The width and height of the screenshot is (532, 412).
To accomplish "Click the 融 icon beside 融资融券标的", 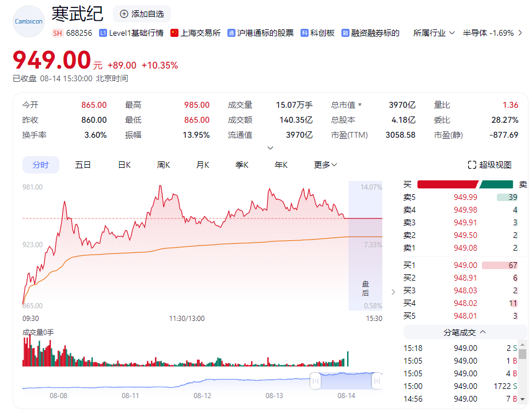I will point(345,33).
